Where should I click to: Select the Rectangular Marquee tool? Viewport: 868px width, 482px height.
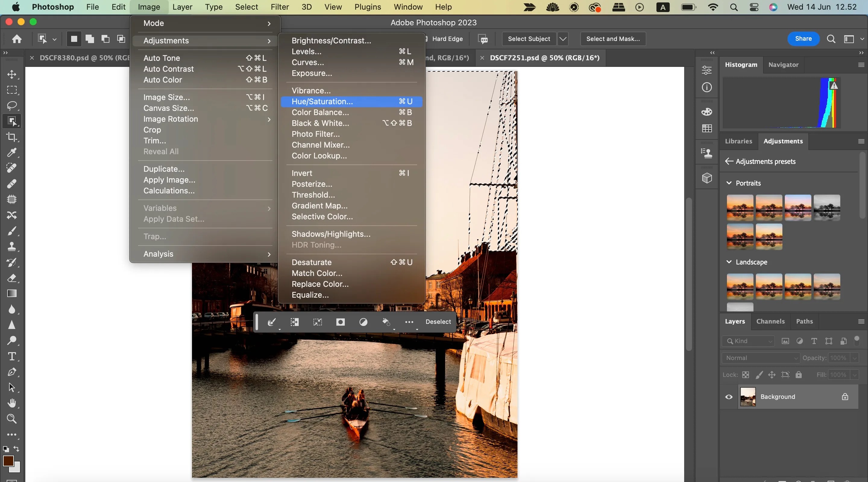12,90
